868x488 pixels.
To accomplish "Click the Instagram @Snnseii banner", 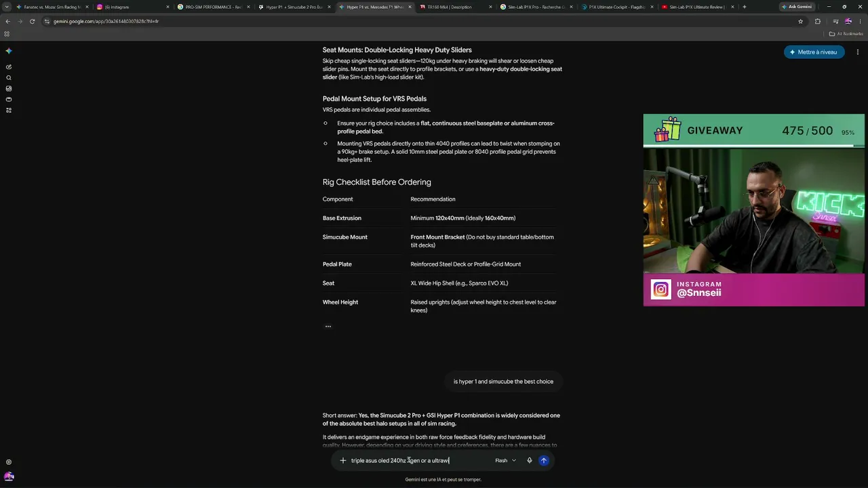I will [753, 289].
